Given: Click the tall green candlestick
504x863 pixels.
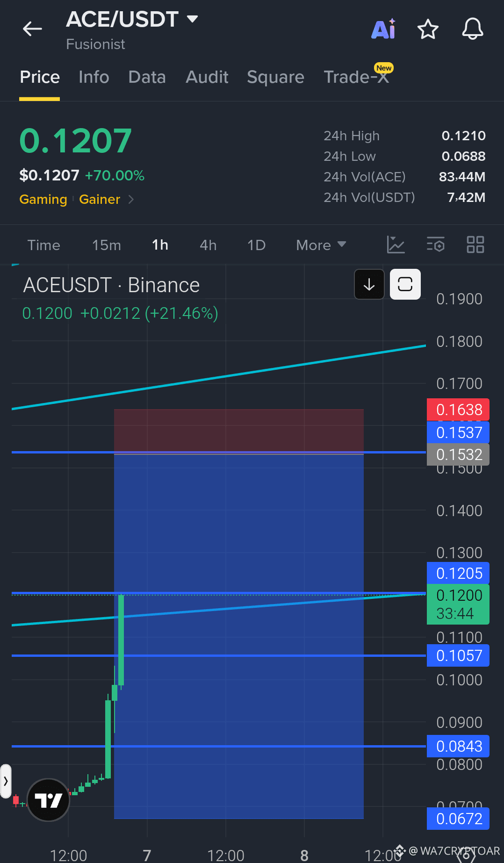Looking at the screenshot, I should click(121, 640).
